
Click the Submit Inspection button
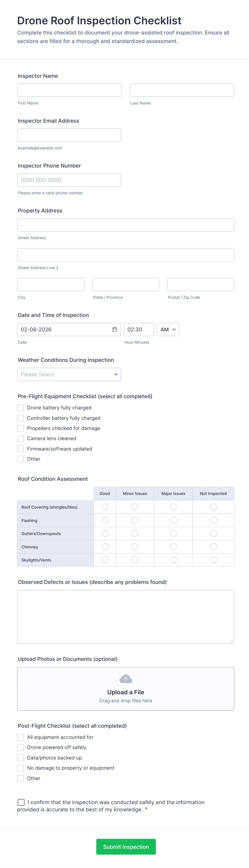126,847
